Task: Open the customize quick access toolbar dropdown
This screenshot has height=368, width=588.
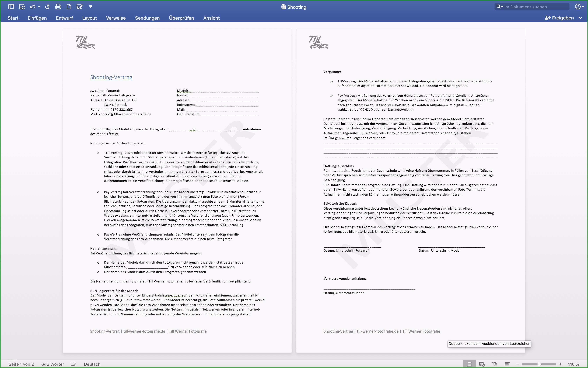Action: 91,7
